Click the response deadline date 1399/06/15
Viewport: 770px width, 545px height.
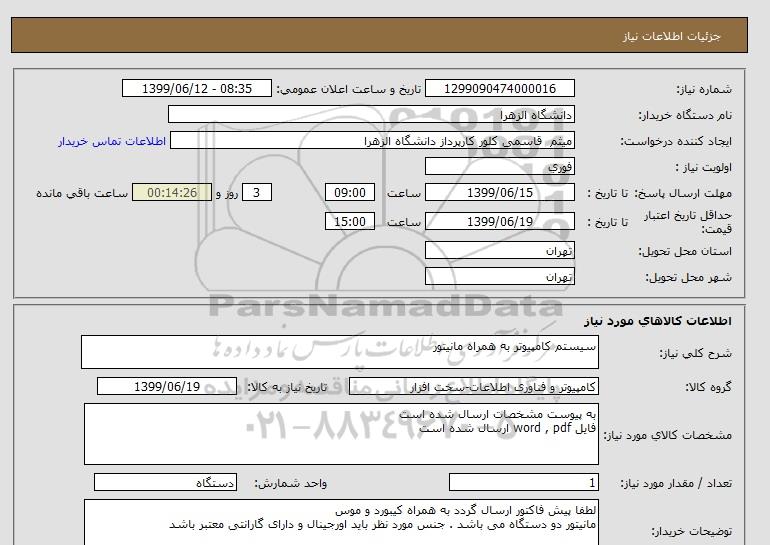click(x=499, y=192)
